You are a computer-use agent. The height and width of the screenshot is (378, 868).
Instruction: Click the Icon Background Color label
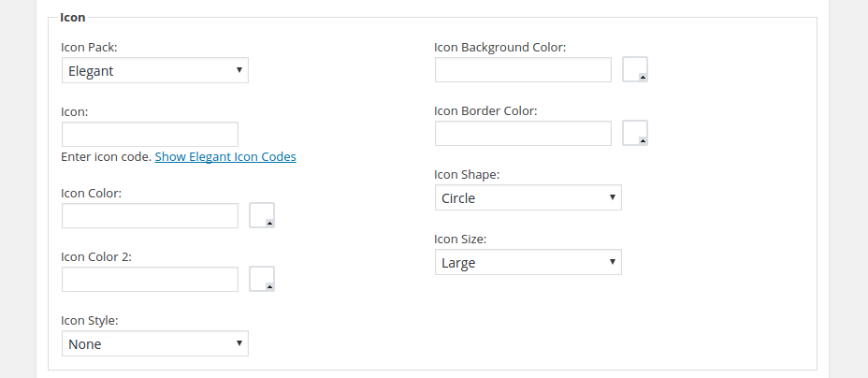click(x=499, y=47)
